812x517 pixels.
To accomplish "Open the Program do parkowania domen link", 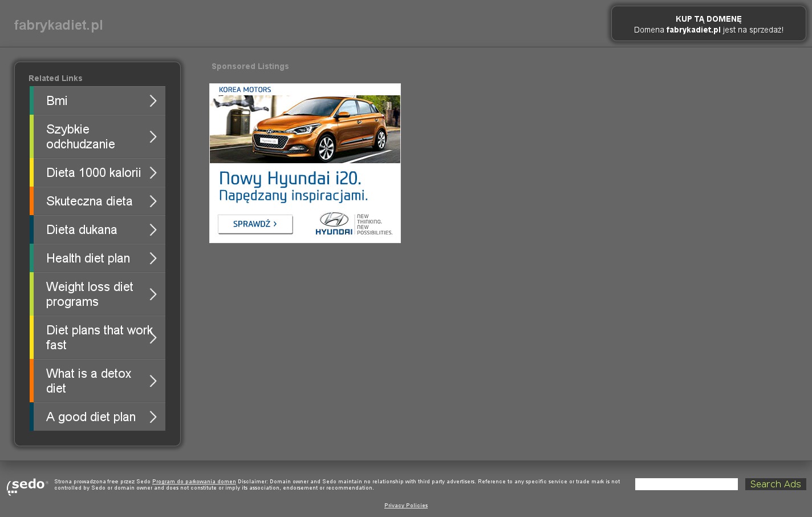I will click(x=194, y=482).
